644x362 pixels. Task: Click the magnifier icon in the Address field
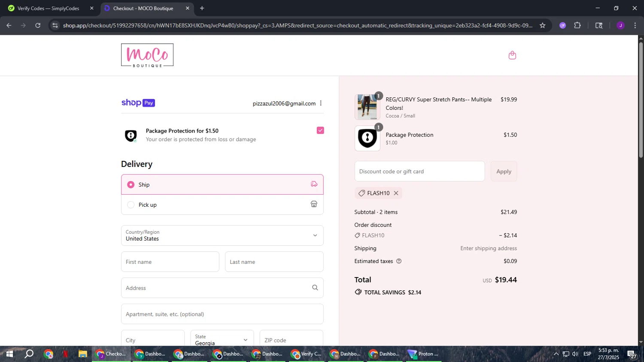[315, 288]
